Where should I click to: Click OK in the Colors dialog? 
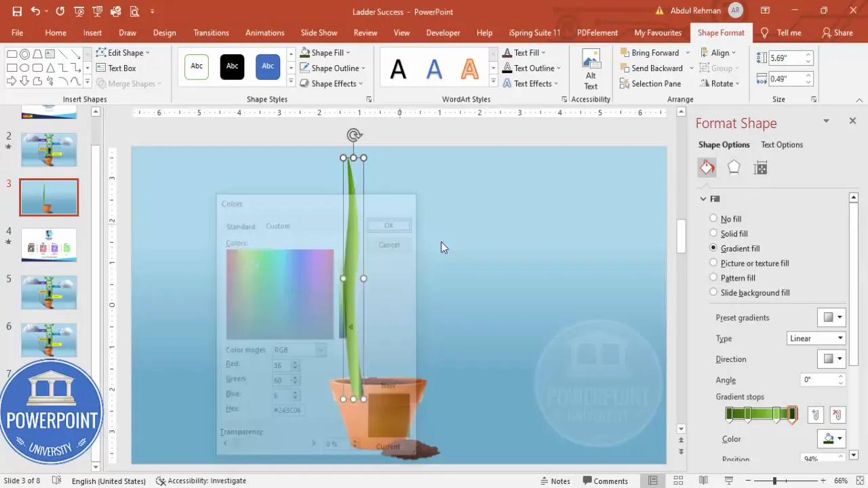pos(389,226)
